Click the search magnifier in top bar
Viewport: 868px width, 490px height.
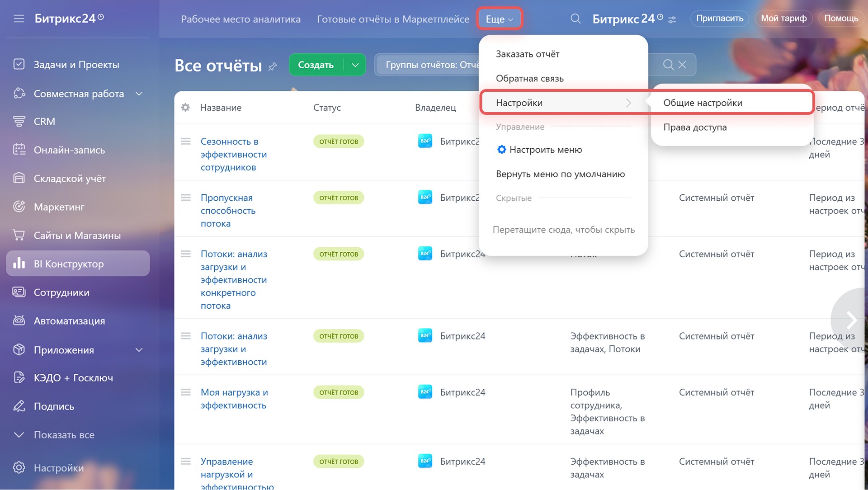576,19
